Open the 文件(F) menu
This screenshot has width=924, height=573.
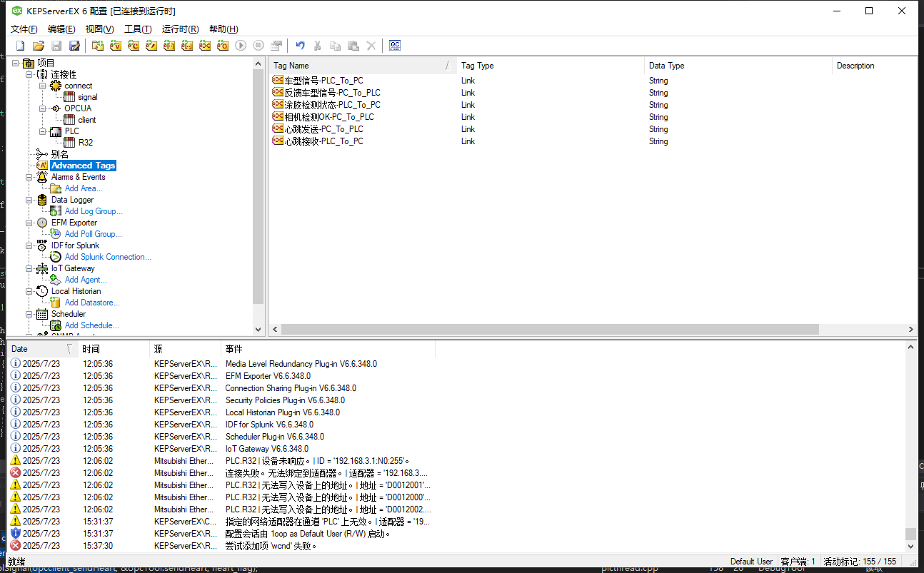point(24,29)
